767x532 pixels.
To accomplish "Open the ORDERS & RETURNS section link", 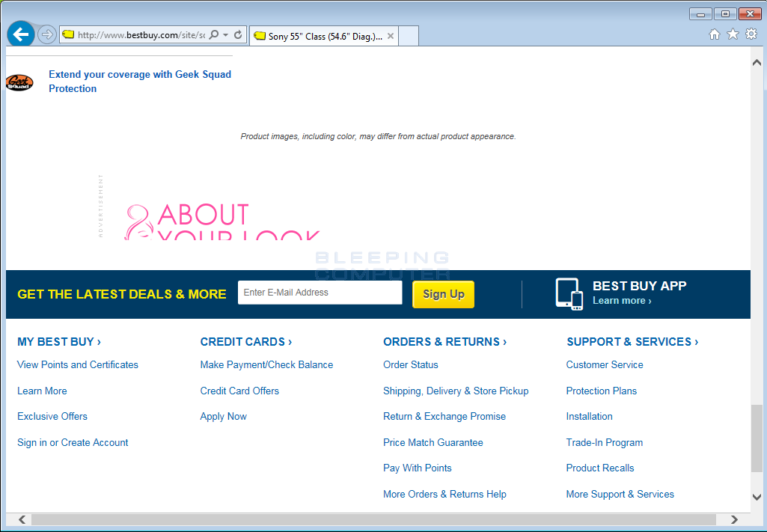I will coord(444,342).
